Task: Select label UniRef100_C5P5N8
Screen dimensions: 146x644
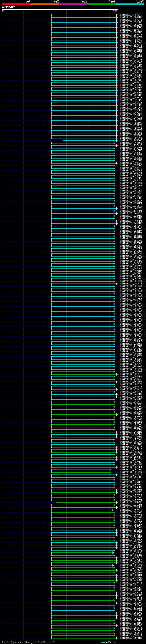Action: tap(131, 638)
